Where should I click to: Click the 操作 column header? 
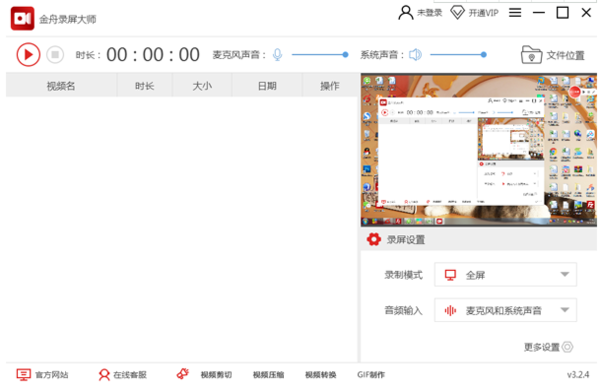point(329,86)
